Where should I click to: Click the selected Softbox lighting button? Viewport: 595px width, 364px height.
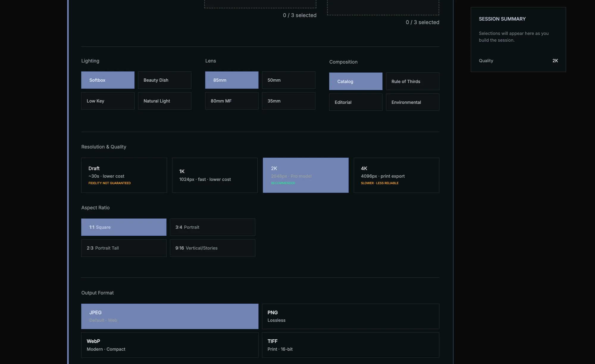(x=108, y=80)
